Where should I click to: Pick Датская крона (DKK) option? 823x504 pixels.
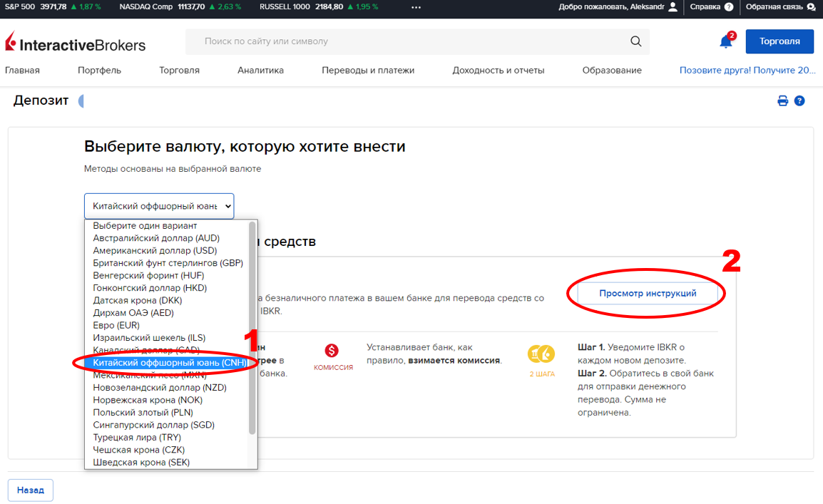click(137, 301)
